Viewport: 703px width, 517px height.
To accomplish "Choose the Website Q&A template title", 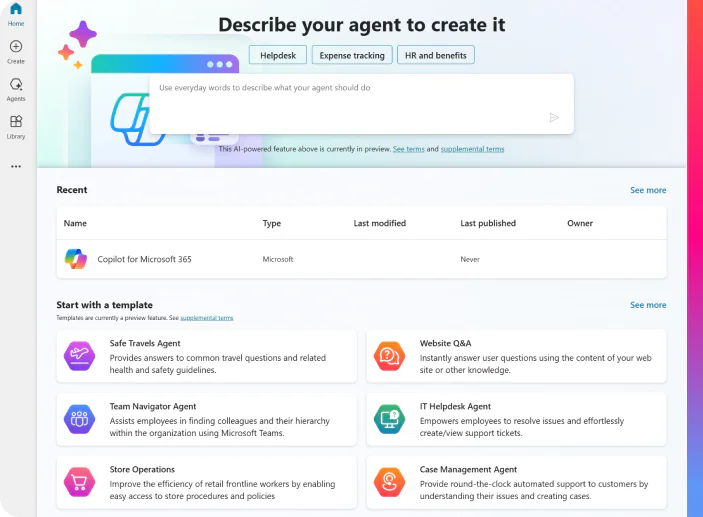I will click(x=445, y=343).
